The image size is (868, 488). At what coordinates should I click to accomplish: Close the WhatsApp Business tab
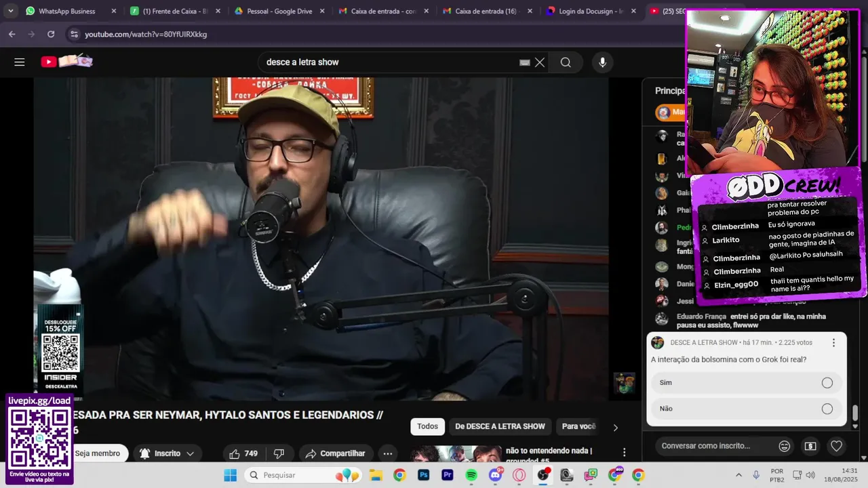(113, 11)
